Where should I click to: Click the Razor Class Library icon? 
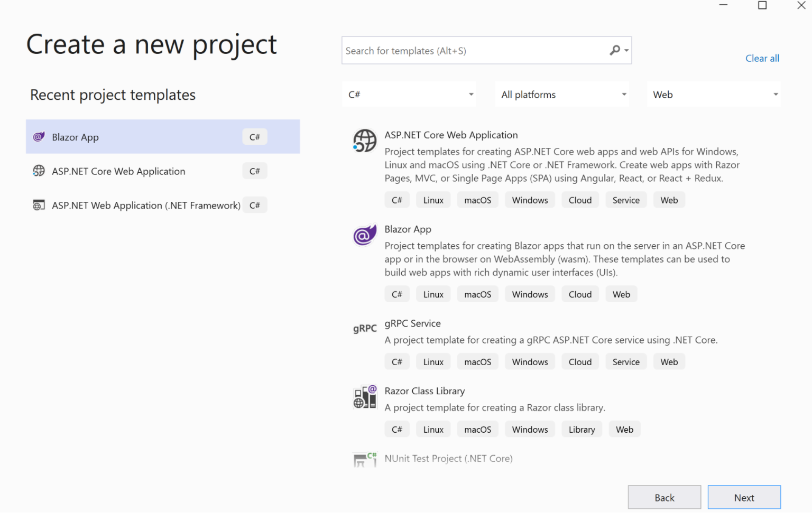pyautogui.click(x=365, y=397)
